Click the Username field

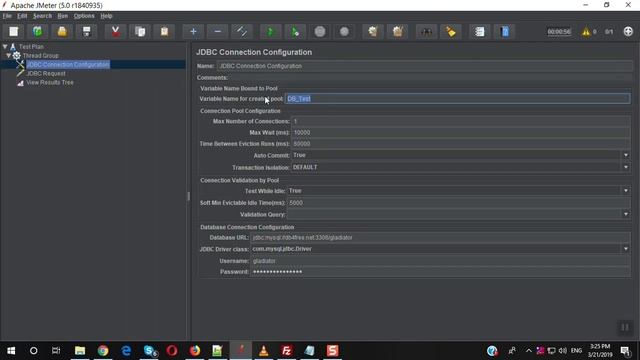click(440, 261)
